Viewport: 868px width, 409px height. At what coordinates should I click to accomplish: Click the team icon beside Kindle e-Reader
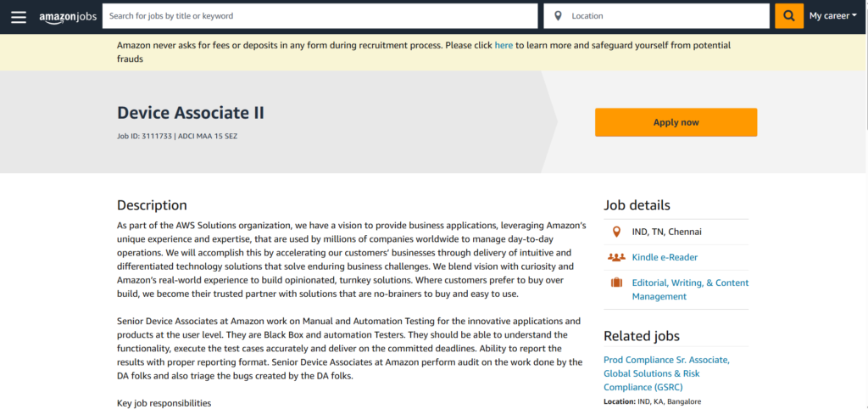click(x=616, y=257)
